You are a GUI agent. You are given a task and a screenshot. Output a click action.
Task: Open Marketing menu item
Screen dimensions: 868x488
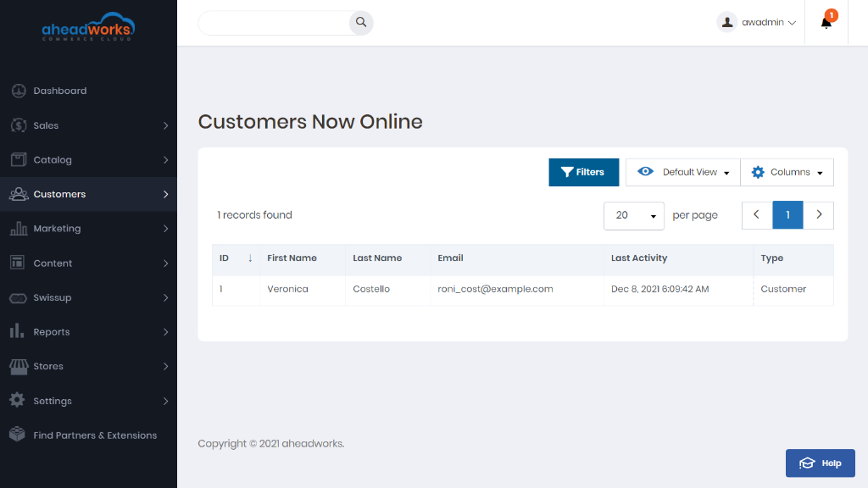[x=88, y=229]
